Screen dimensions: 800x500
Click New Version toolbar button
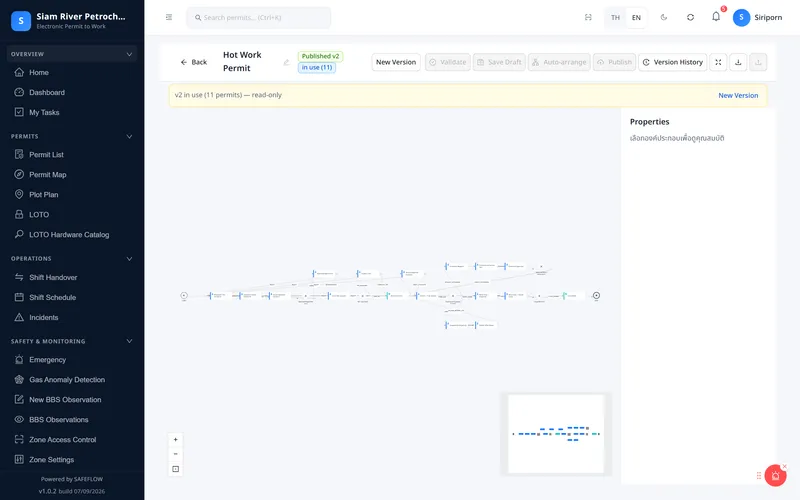pos(396,62)
